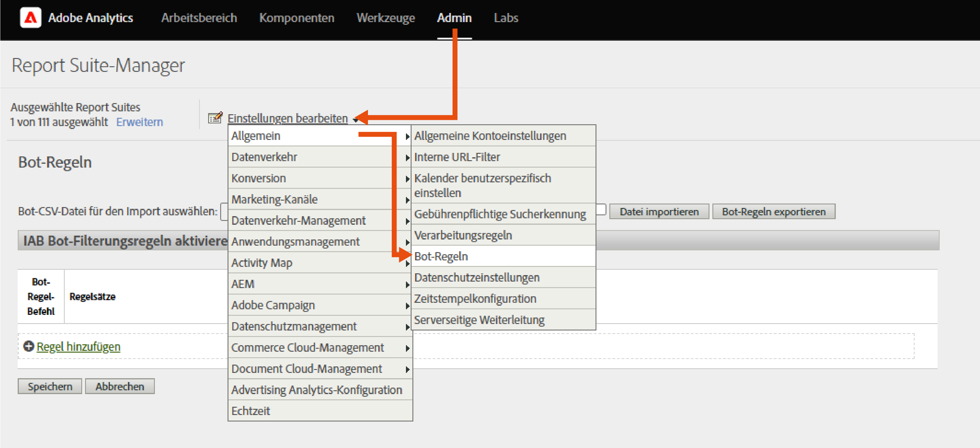The height and width of the screenshot is (448, 980).
Task: Click the Speichern button
Action: coord(50,386)
